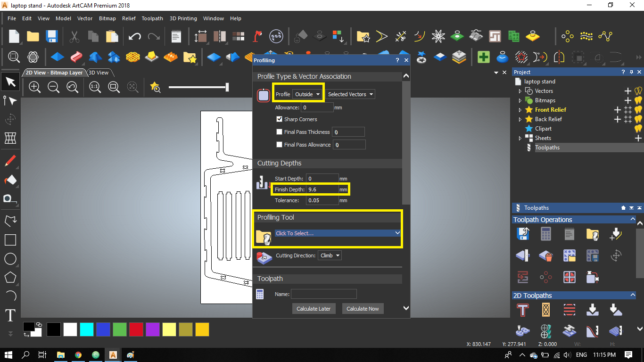Select the Text tool
The width and height of the screenshot is (644, 362).
[10, 315]
